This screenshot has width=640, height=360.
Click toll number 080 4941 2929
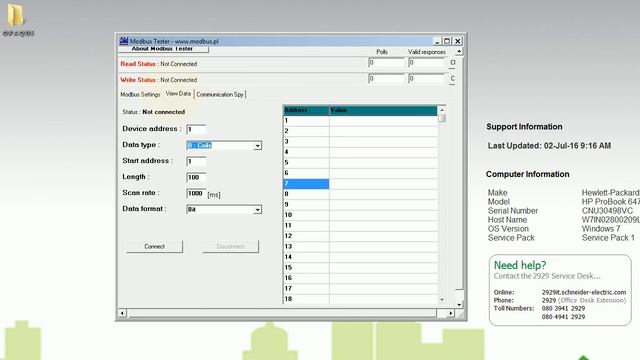pos(563,317)
